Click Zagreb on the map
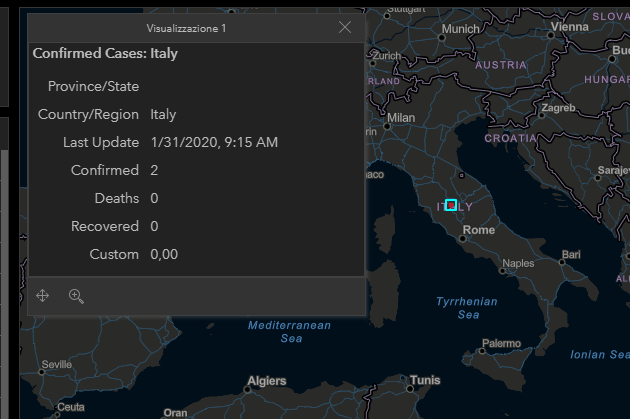 [558, 107]
